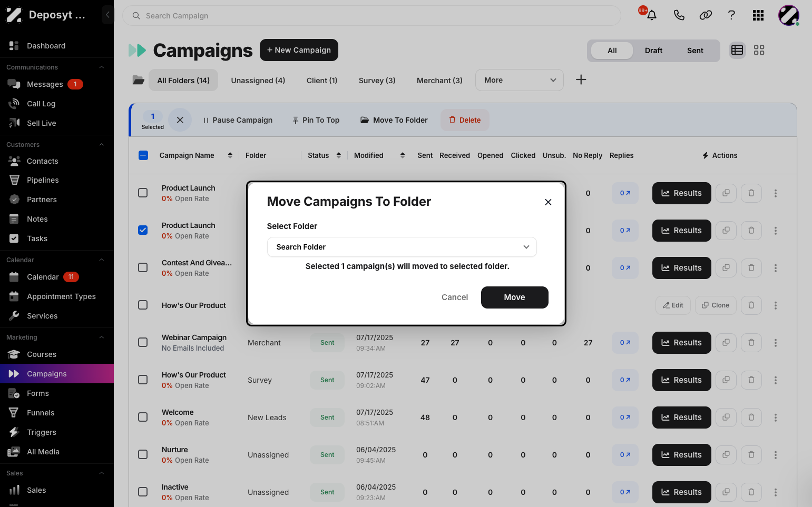Viewport: 812px width, 507px height.
Task: Toggle the select-all campaigns checkbox
Action: coord(143,155)
